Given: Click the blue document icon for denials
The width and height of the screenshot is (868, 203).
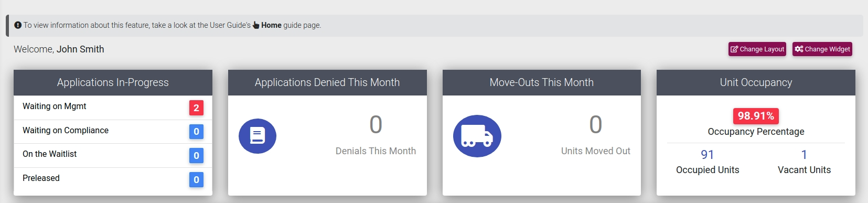Looking at the screenshot, I should click(258, 136).
